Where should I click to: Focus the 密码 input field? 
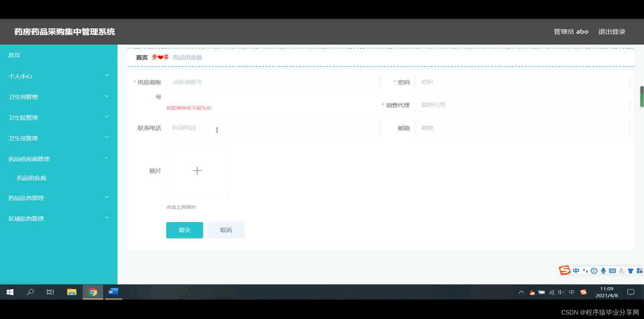(x=522, y=82)
